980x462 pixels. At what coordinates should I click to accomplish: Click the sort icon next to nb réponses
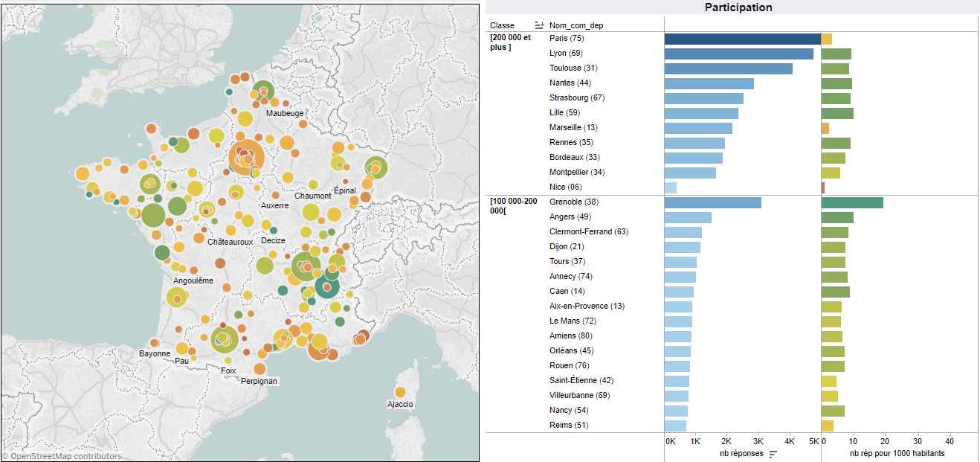773,454
